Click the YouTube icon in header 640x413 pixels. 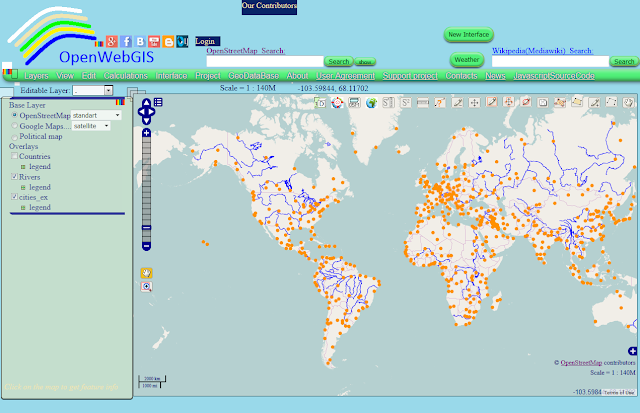pos(154,41)
